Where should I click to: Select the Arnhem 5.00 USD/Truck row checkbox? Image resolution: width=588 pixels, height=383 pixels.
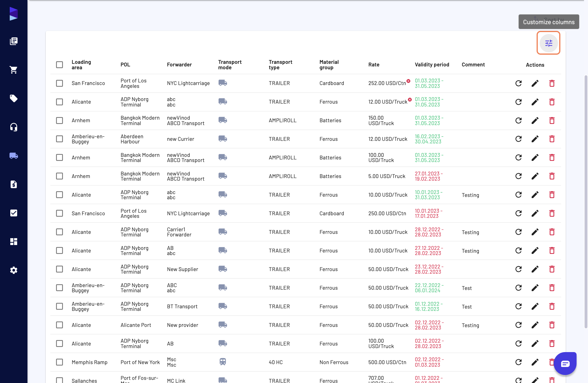pyautogui.click(x=59, y=176)
